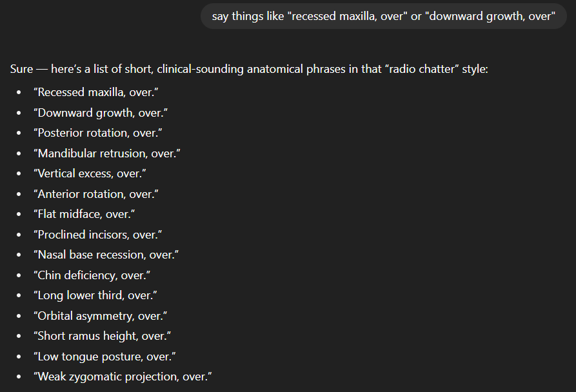Select the "Downward growth, over." list line
This screenshot has height=392, width=576.
pos(101,113)
